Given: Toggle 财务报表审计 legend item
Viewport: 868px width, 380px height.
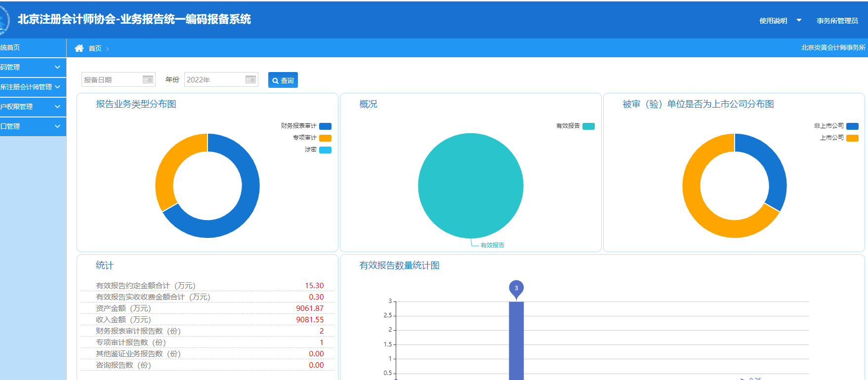Looking at the screenshot, I should pos(325,126).
